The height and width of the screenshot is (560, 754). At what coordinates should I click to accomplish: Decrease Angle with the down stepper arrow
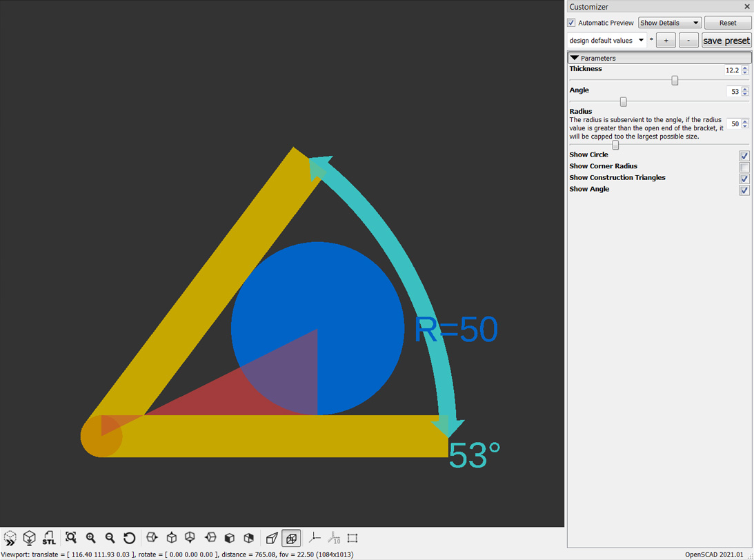(x=745, y=94)
